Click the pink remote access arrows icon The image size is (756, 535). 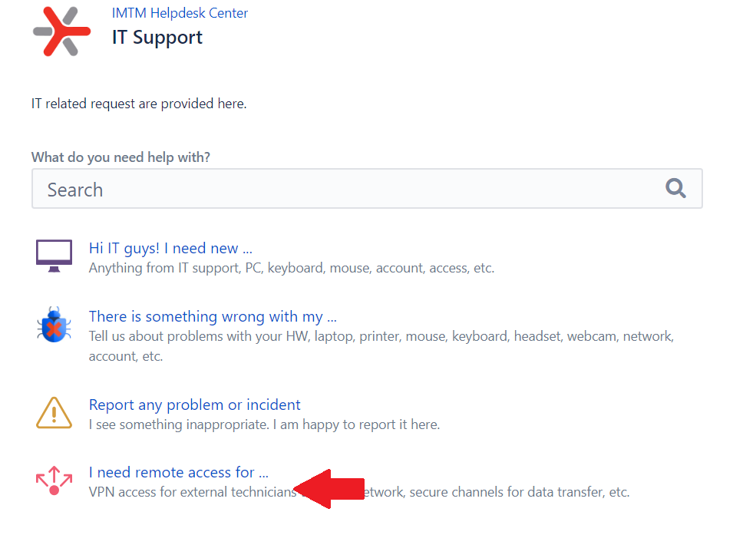(x=54, y=481)
